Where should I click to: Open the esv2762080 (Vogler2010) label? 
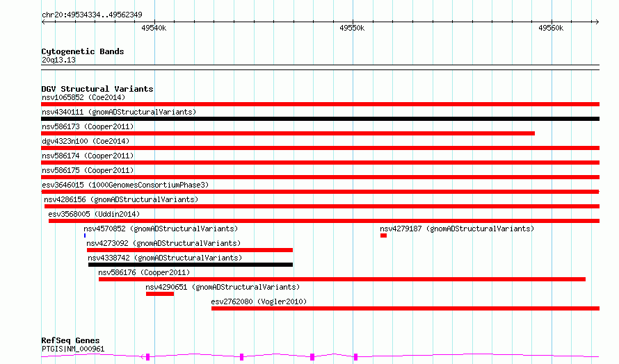[x=259, y=301]
